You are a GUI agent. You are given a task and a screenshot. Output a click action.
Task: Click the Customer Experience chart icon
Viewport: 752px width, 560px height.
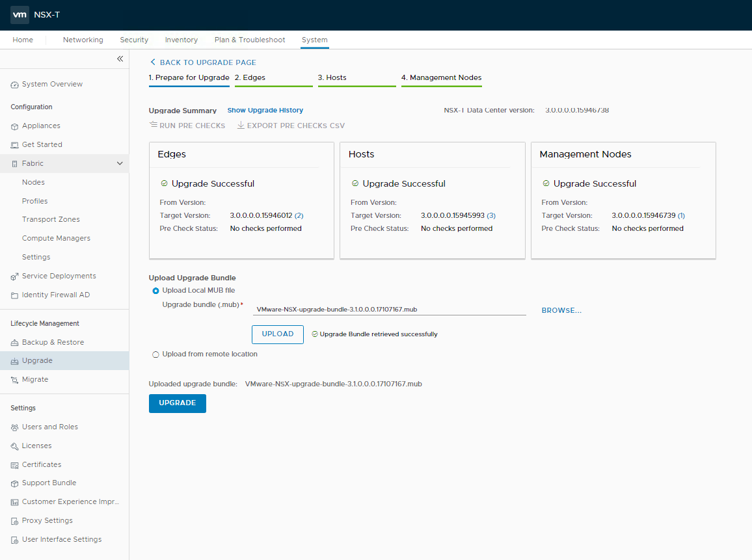tap(14, 503)
